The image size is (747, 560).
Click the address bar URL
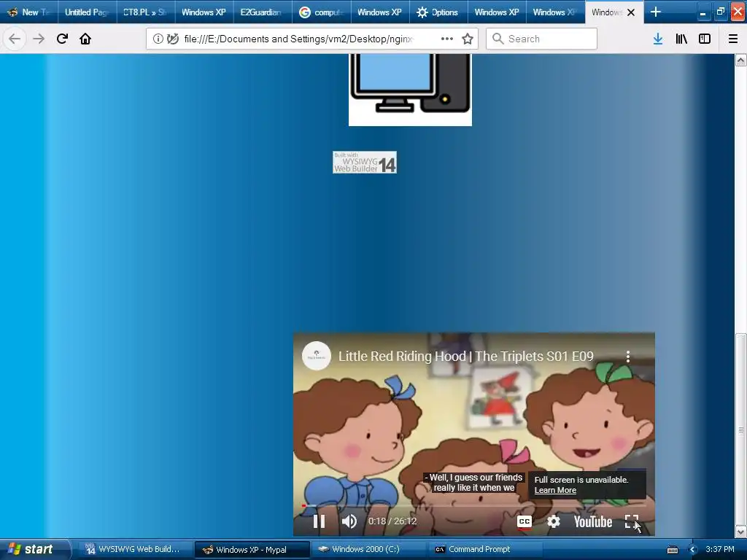coord(298,39)
